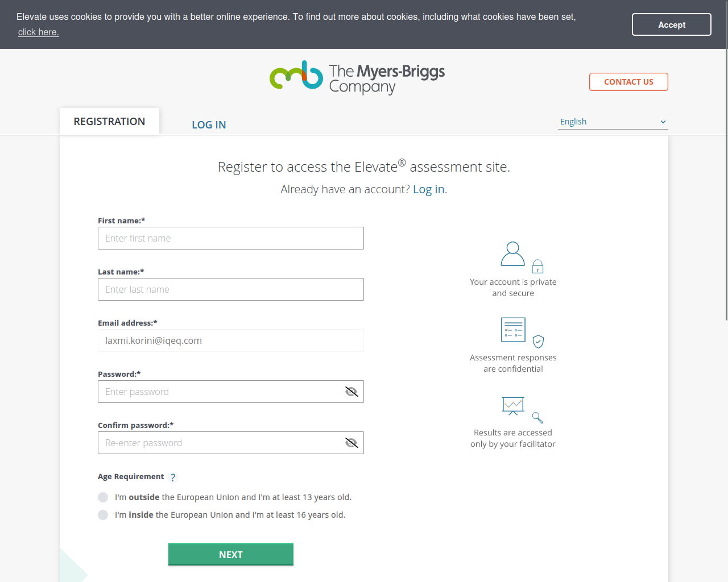Click 'Results are accessed only by your facilitator' text
This screenshot has width=728, height=582.
pyautogui.click(x=513, y=438)
